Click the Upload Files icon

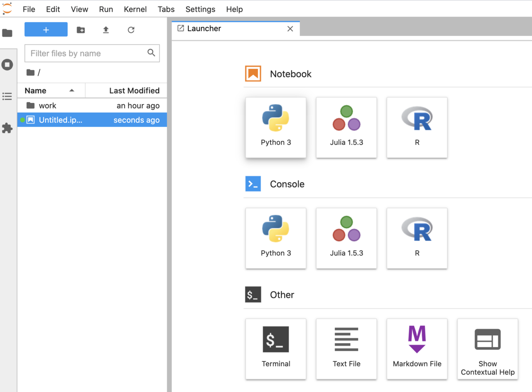106,30
